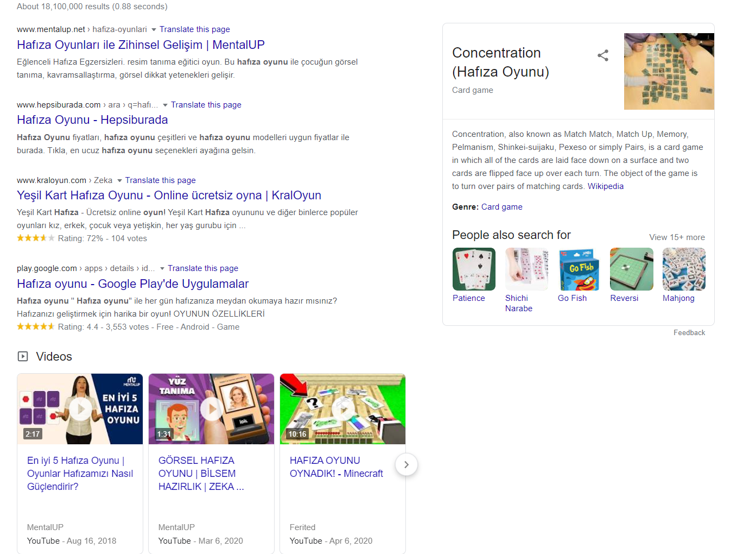The width and height of the screenshot is (756, 554).
Task: Translate the mentalup.net result page
Action: click(x=194, y=29)
